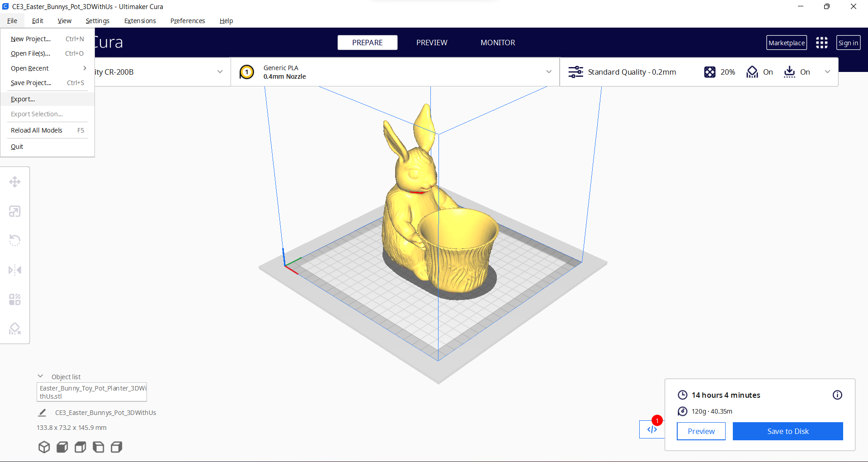Open the Ultimaker apps grid icon
The image size is (868, 462).
(x=822, y=43)
